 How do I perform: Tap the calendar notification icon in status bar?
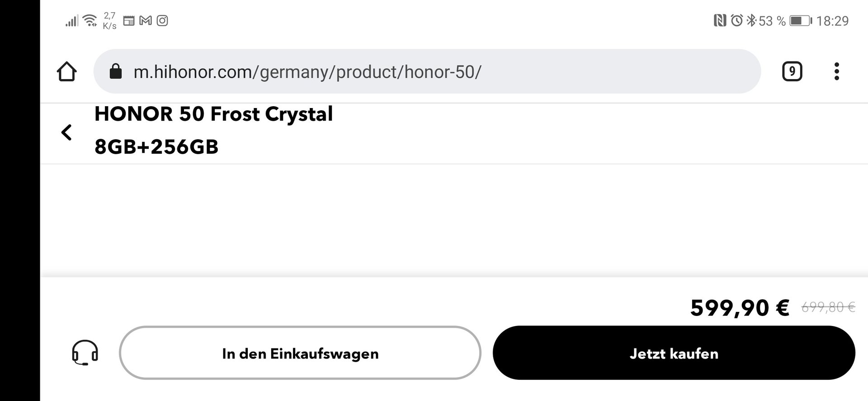click(x=129, y=20)
